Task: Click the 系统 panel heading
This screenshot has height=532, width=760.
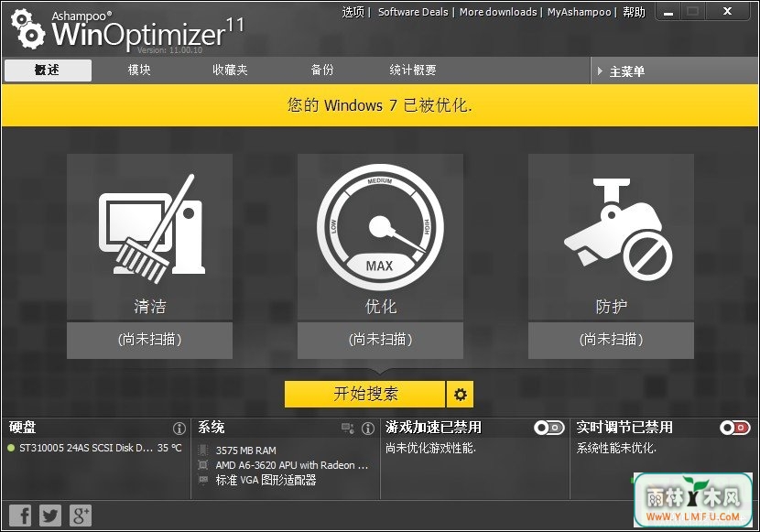Action: pyautogui.click(x=211, y=428)
